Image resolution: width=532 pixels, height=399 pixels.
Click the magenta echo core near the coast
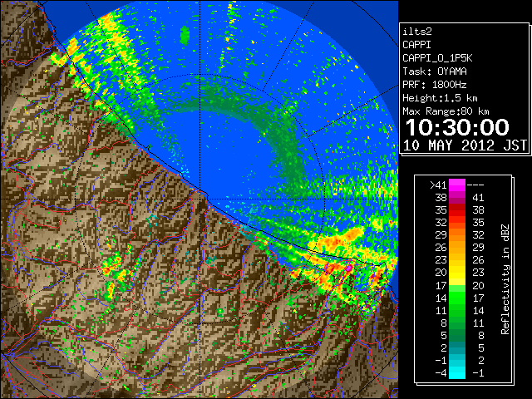click(x=348, y=268)
